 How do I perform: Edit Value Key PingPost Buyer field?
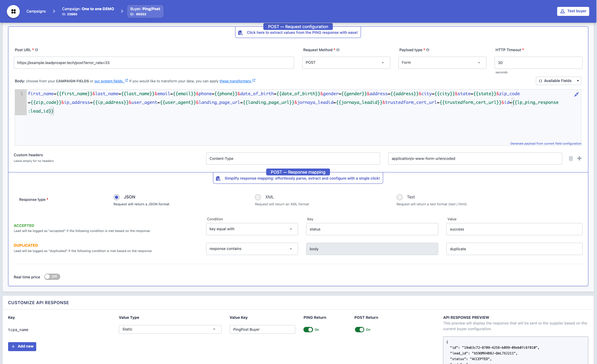coord(262,330)
